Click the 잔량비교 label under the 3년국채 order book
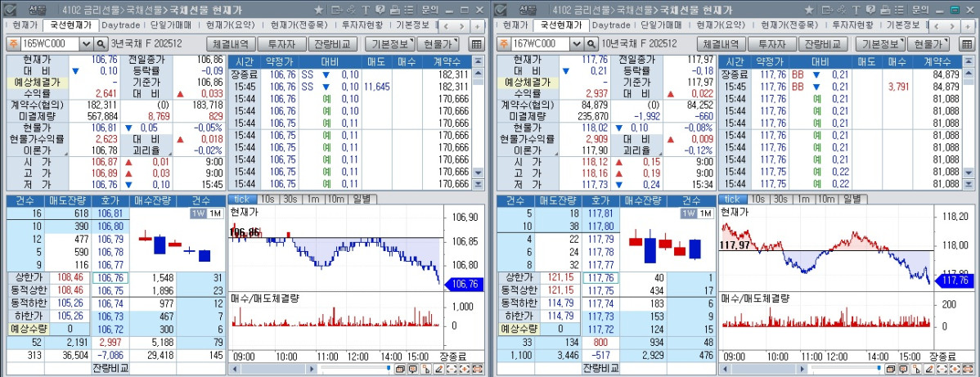980x377 pixels. point(110,367)
